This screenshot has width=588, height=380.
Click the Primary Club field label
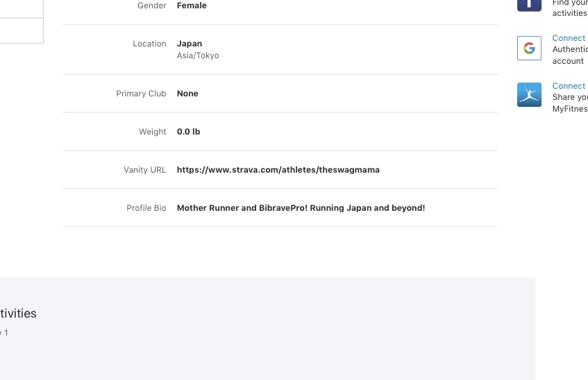coord(141,94)
